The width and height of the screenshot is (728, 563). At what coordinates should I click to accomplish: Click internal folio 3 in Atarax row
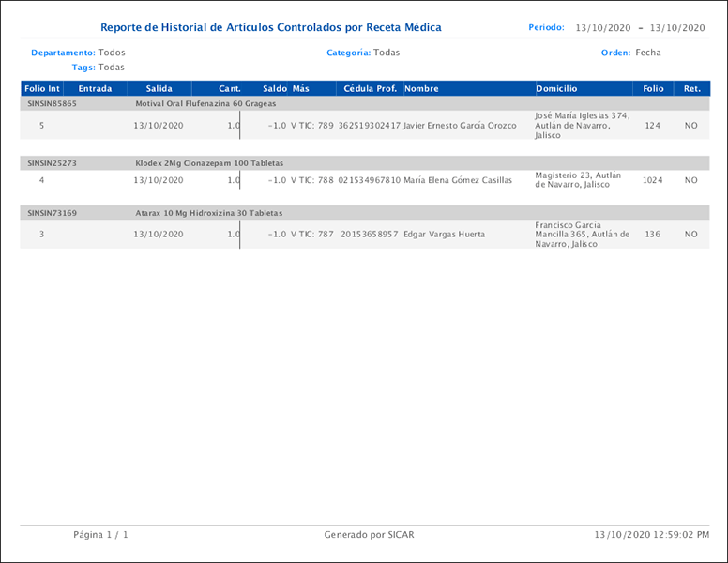click(x=42, y=235)
